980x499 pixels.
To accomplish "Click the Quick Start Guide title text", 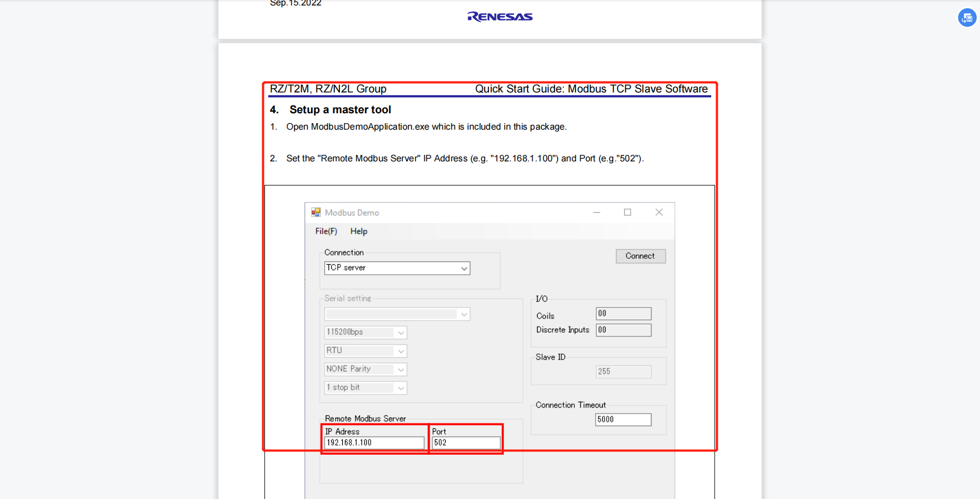I will [x=590, y=89].
